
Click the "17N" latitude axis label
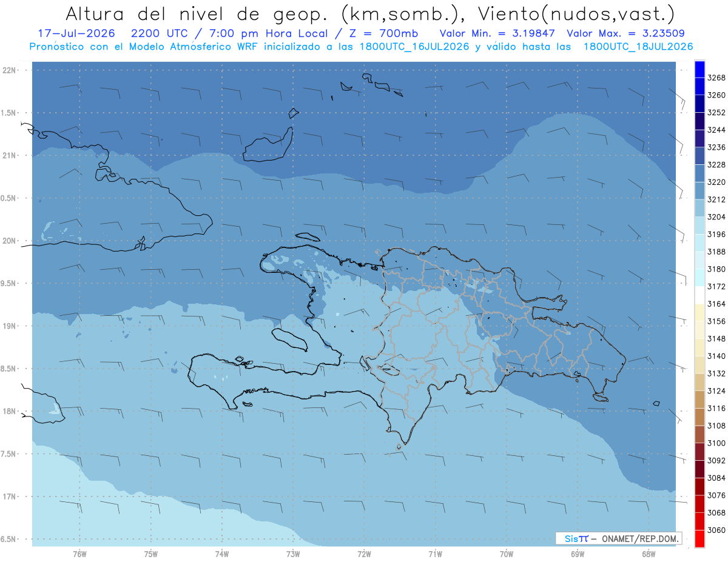click(9, 497)
